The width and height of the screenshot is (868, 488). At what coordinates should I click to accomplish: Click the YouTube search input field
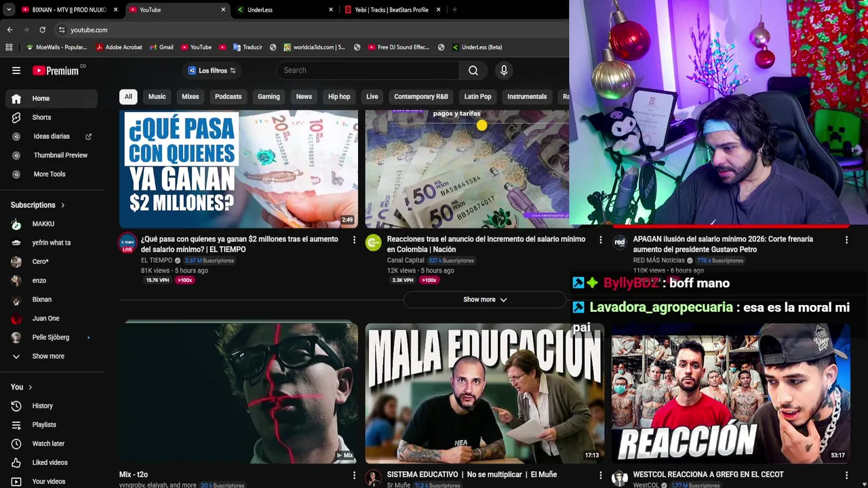(x=368, y=70)
